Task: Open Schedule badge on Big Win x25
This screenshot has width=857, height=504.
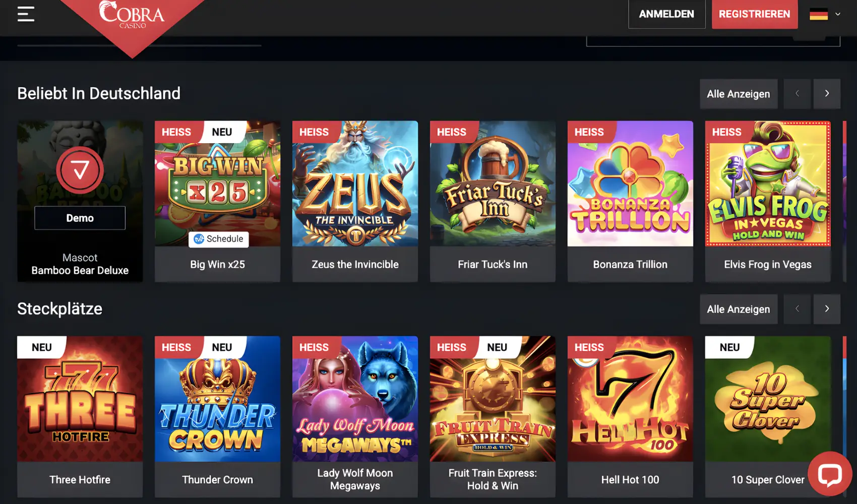Action: click(219, 239)
